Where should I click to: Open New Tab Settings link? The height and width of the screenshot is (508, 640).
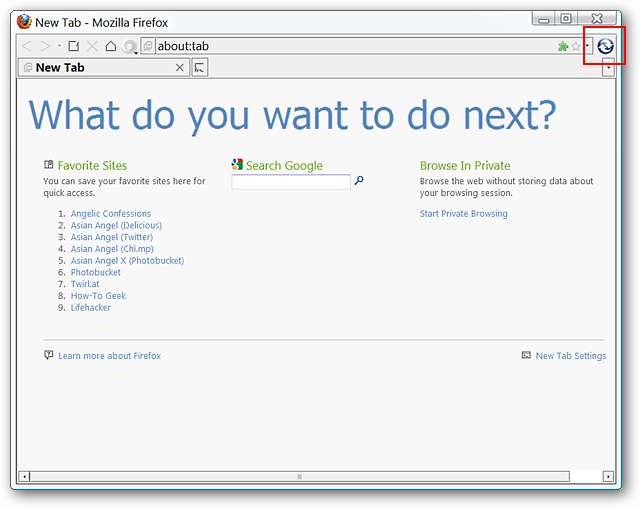[571, 356]
